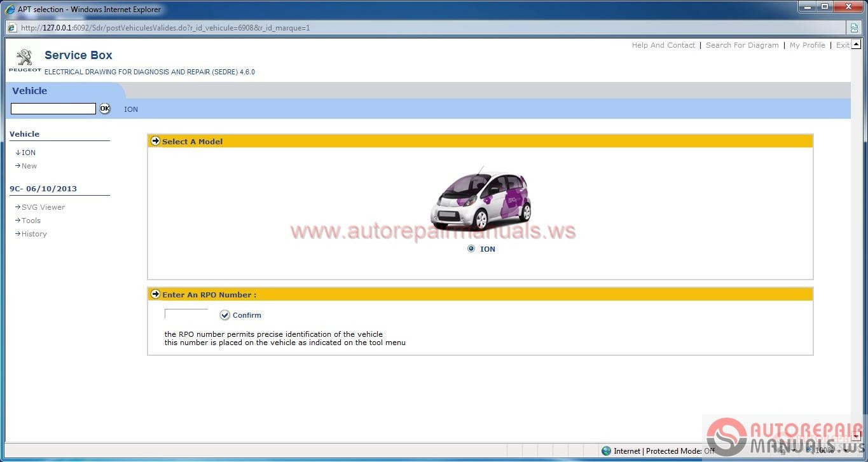Screen dimensions: 868x462
Task: Click the compatibility view icon in address bar
Action: coord(855,28)
